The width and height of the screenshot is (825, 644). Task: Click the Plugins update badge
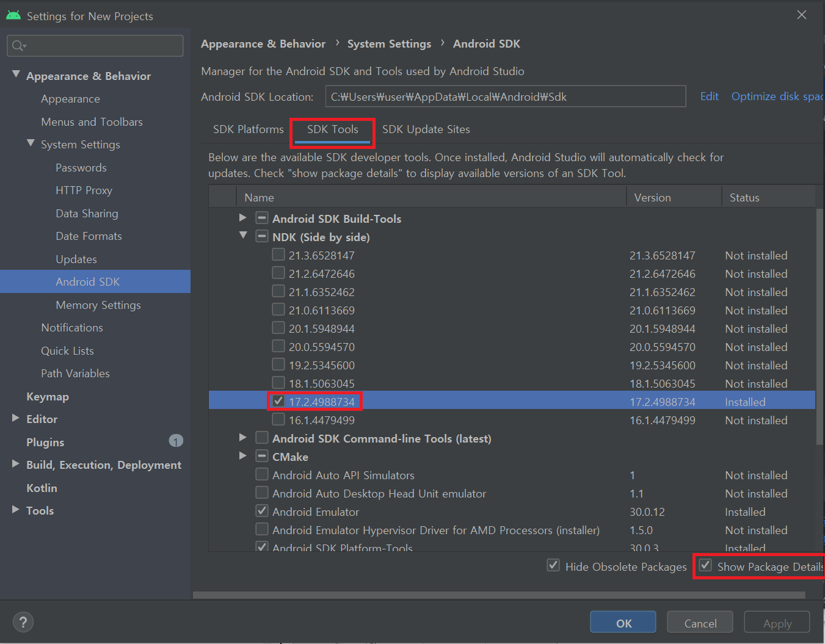point(176,441)
